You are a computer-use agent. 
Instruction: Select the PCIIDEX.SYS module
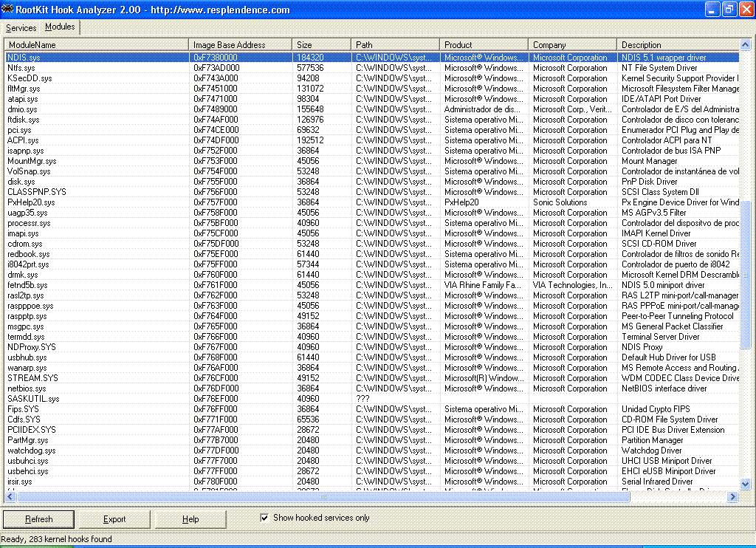pos(372,431)
